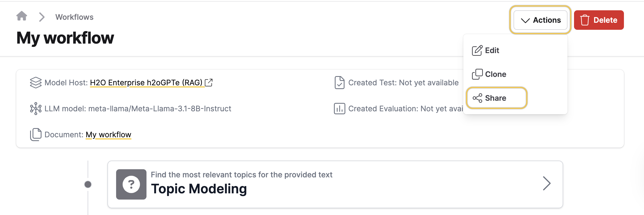Click the share network icon in the menu
Viewport: 644px width, 215px height.
tap(478, 97)
